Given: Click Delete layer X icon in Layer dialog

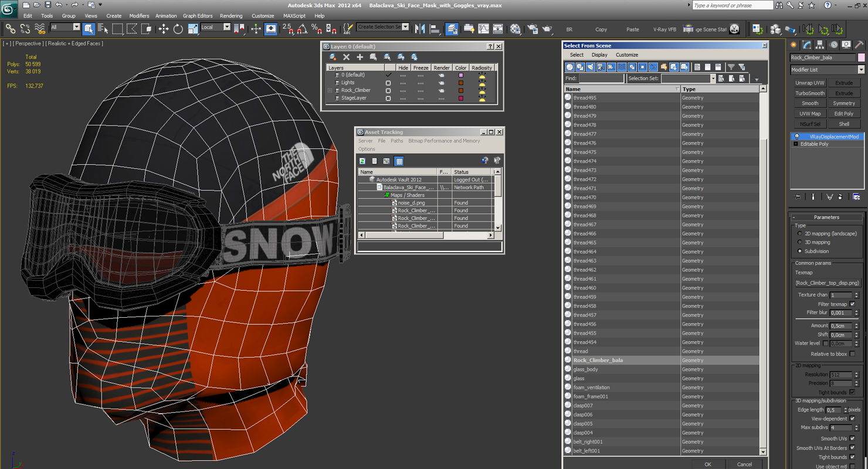Looking at the screenshot, I should click(x=346, y=57).
